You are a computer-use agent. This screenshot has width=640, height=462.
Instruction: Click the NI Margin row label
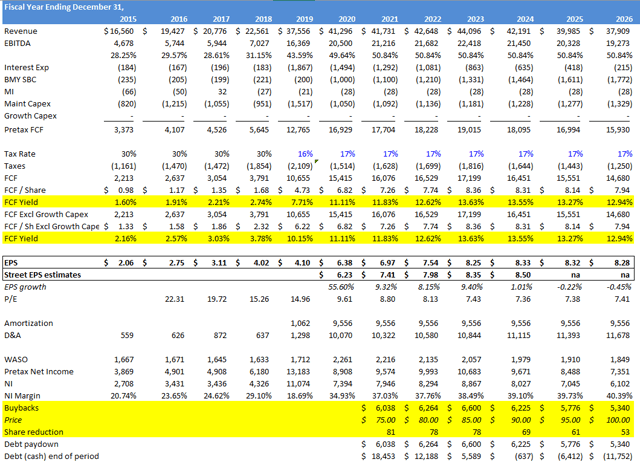26,393
